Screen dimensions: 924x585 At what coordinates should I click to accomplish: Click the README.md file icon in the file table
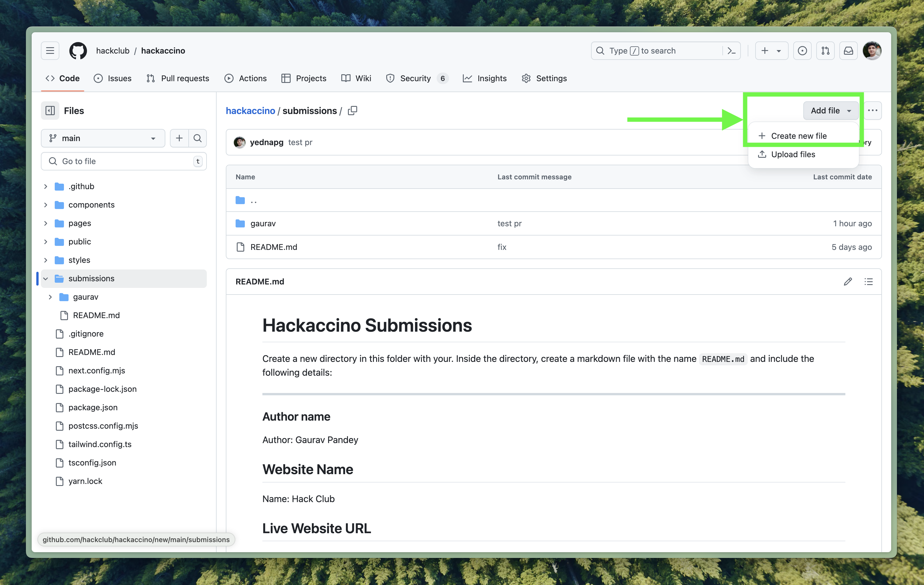[240, 247]
